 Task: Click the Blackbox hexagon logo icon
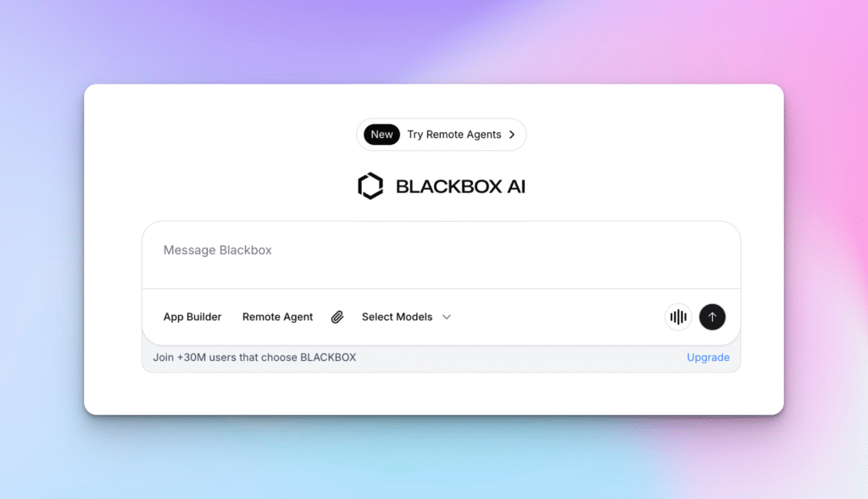tap(370, 186)
